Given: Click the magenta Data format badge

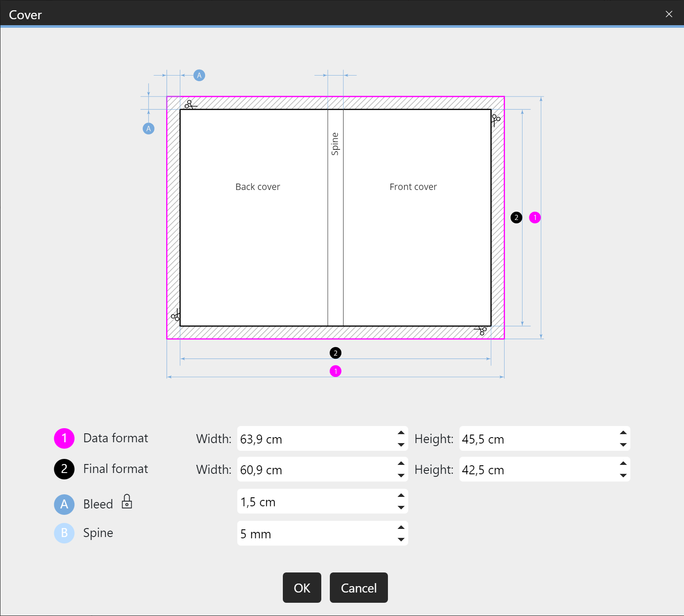Looking at the screenshot, I should pyautogui.click(x=64, y=438).
